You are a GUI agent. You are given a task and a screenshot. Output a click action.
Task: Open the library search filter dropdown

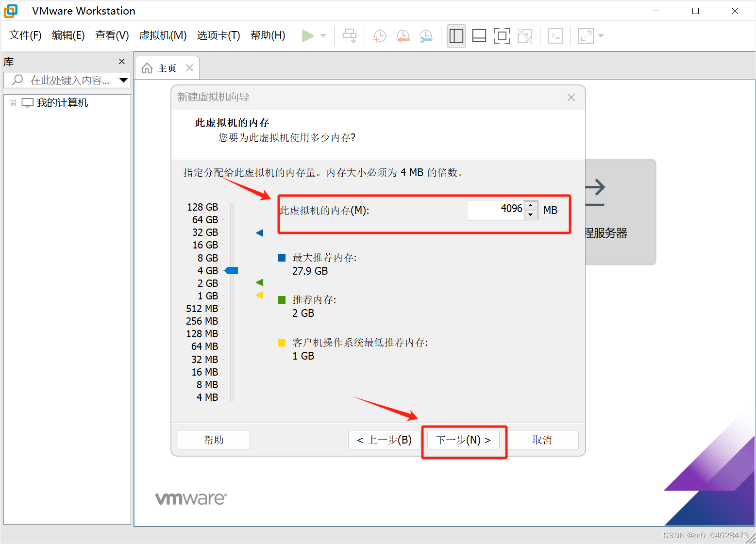click(124, 80)
